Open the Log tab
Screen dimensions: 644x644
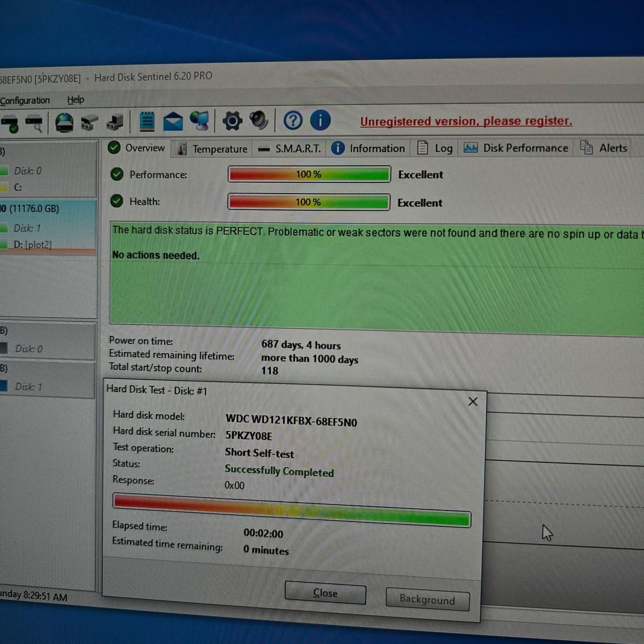click(x=435, y=149)
